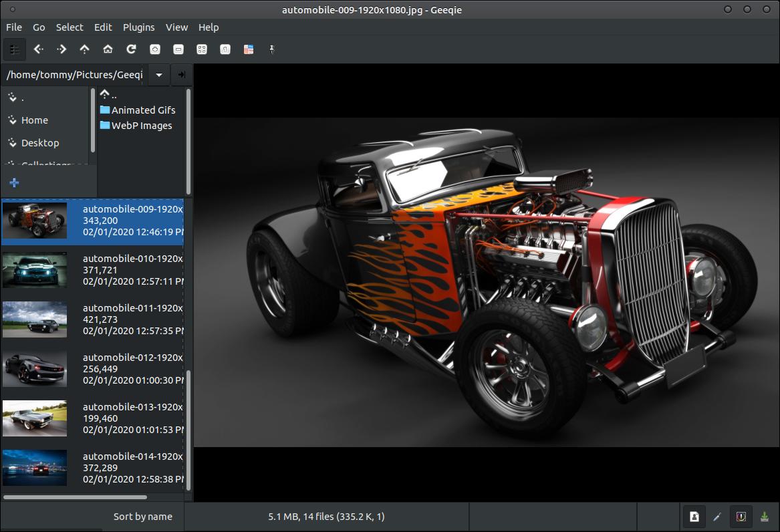The width and height of the screenshot is (780, 532).
Task: Fit the image to the window
Action: 201,49
